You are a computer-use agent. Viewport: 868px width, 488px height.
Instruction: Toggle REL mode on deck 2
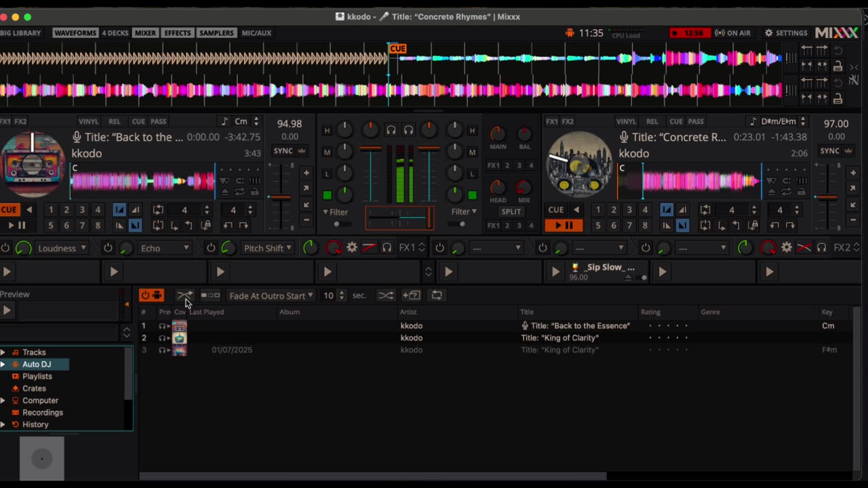(652, 121)
